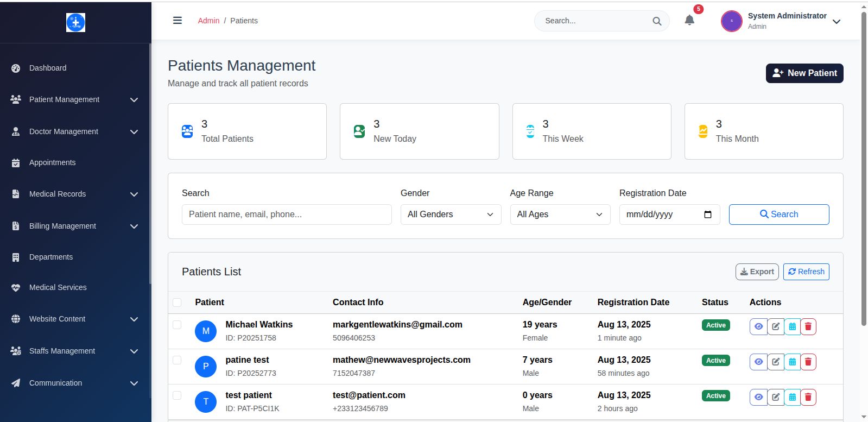Select the patine test row checkbox

177,360
